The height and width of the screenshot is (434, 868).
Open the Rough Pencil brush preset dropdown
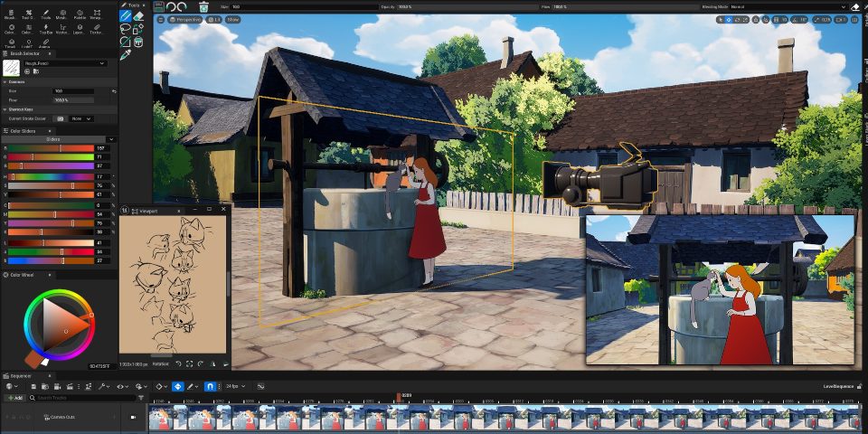click(x=65, y=63)
